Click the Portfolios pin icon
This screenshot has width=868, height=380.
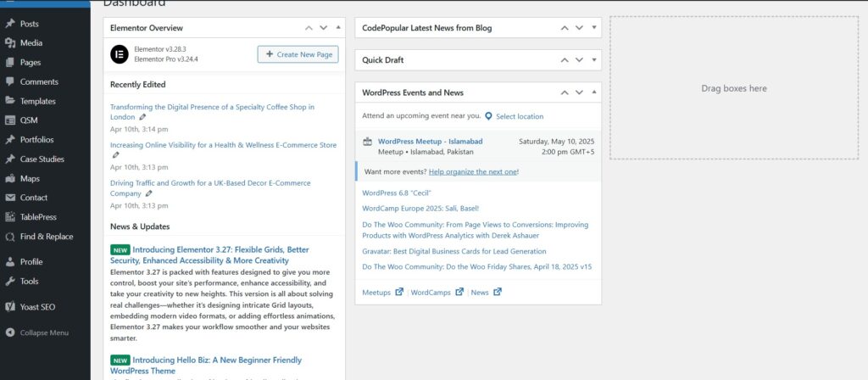10,140
